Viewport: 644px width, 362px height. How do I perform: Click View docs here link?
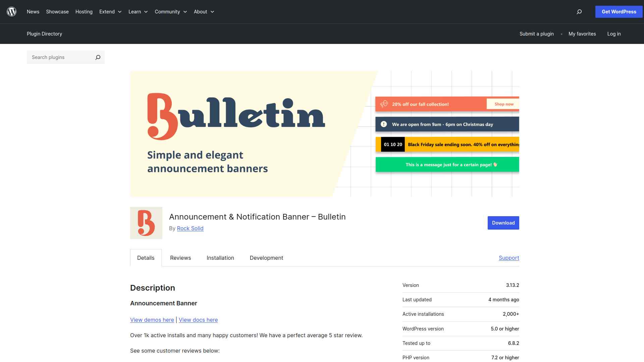tap(198, 320)
